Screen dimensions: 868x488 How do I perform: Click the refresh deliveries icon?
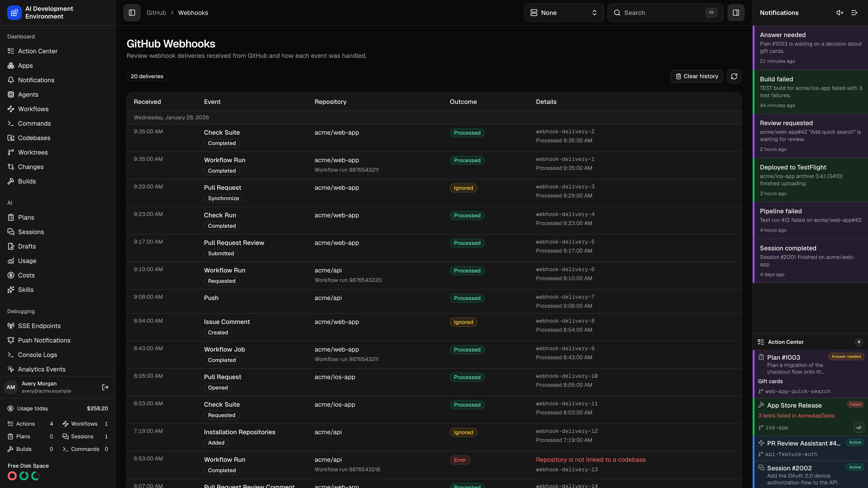734,76
